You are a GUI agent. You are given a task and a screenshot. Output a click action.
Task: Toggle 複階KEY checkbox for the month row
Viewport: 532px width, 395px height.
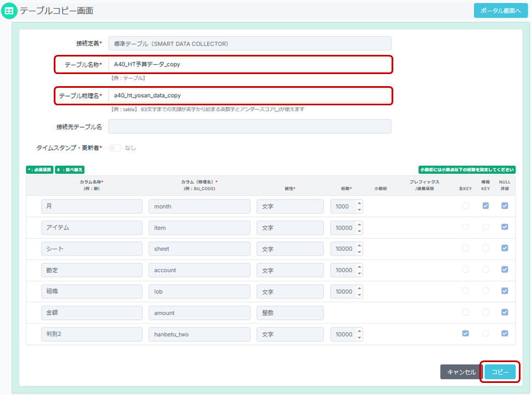click(485, 206)
